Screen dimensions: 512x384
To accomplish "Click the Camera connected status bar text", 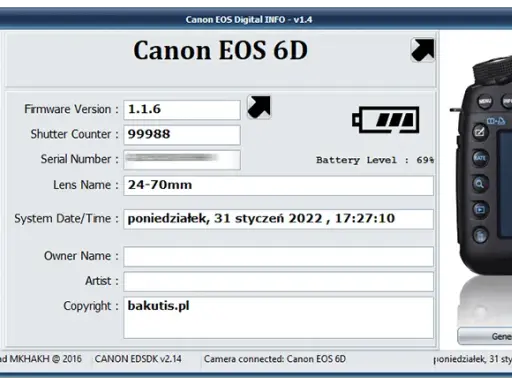I will (275, 359).
